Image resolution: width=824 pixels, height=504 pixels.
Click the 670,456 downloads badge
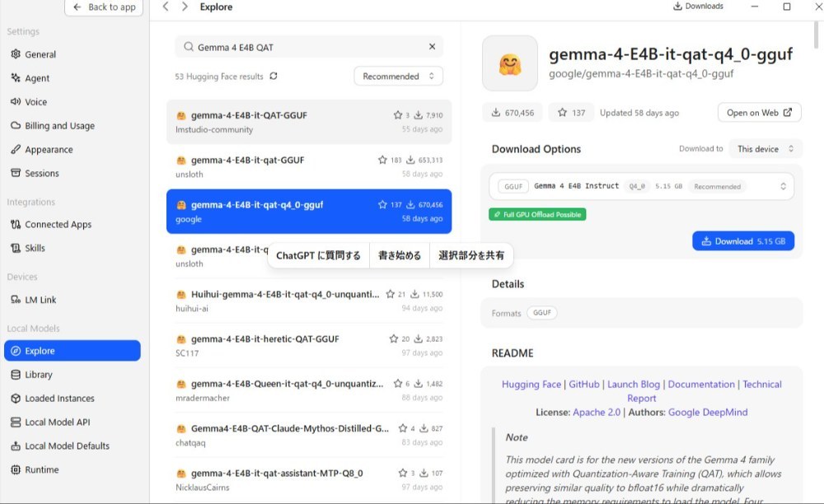click(x=513, y=112)
